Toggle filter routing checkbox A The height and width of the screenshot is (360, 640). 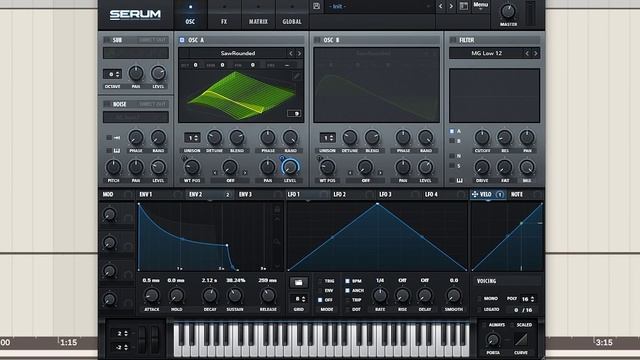coord(452,131)
